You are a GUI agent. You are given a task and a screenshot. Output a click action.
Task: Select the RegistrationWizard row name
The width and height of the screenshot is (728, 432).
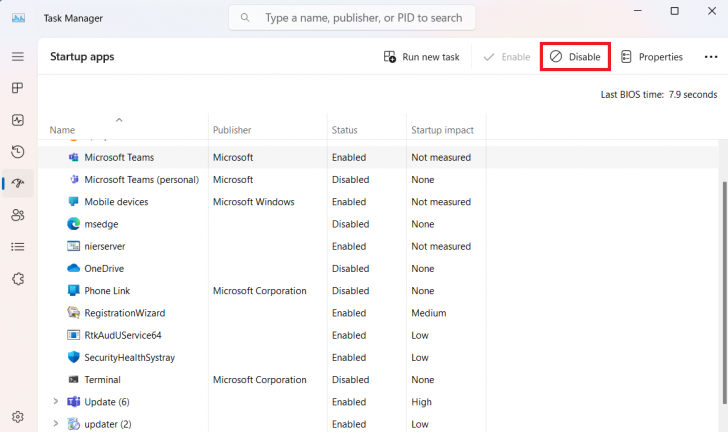coord(125,313)
